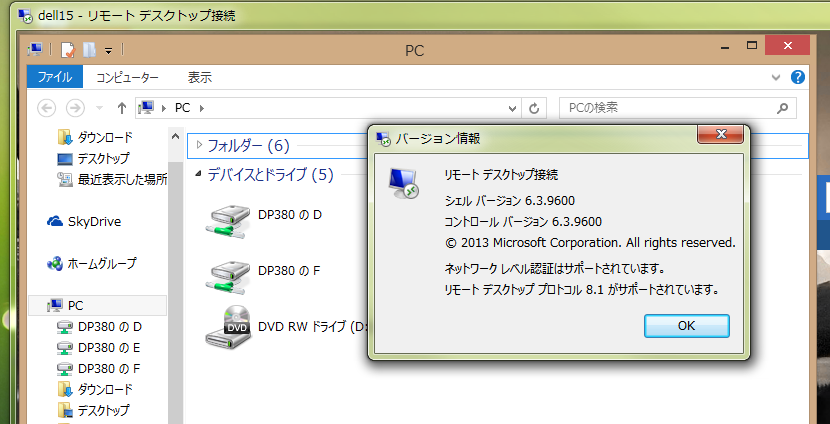This screenshot has width=830, height=424.
Task: Click the PC segment in the address bar
Action: 182,108
